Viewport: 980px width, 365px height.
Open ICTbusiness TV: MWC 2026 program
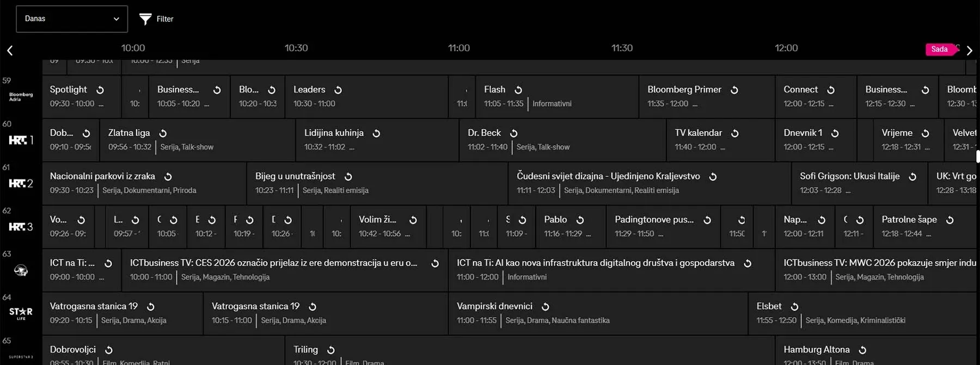(876, 270)
